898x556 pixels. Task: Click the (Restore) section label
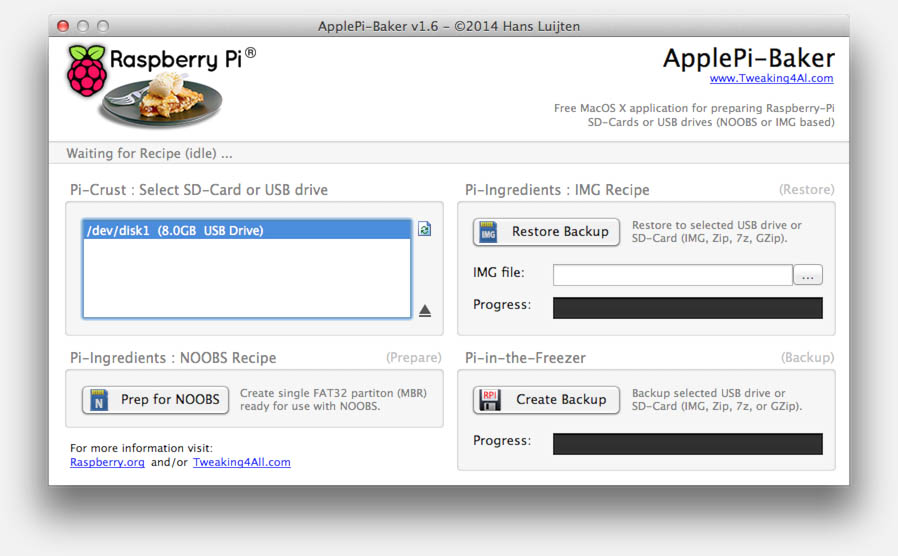coord(806,190)
